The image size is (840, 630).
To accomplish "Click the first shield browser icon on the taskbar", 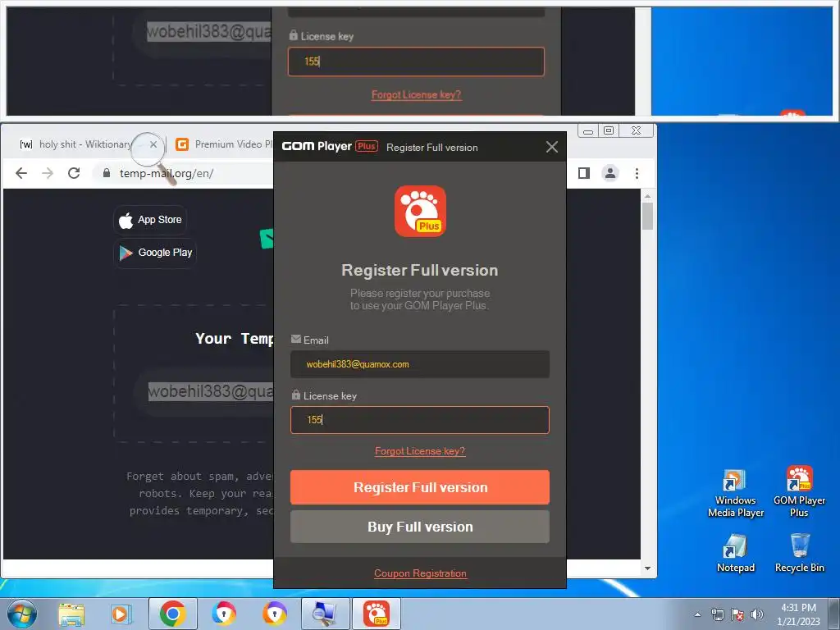I will [223, 614].
